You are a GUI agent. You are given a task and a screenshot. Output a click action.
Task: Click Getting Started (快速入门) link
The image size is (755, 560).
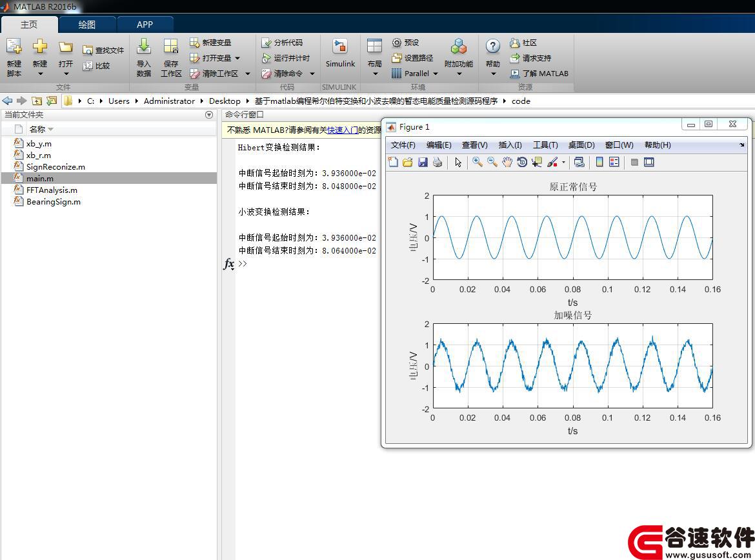(x=343, y=130)
